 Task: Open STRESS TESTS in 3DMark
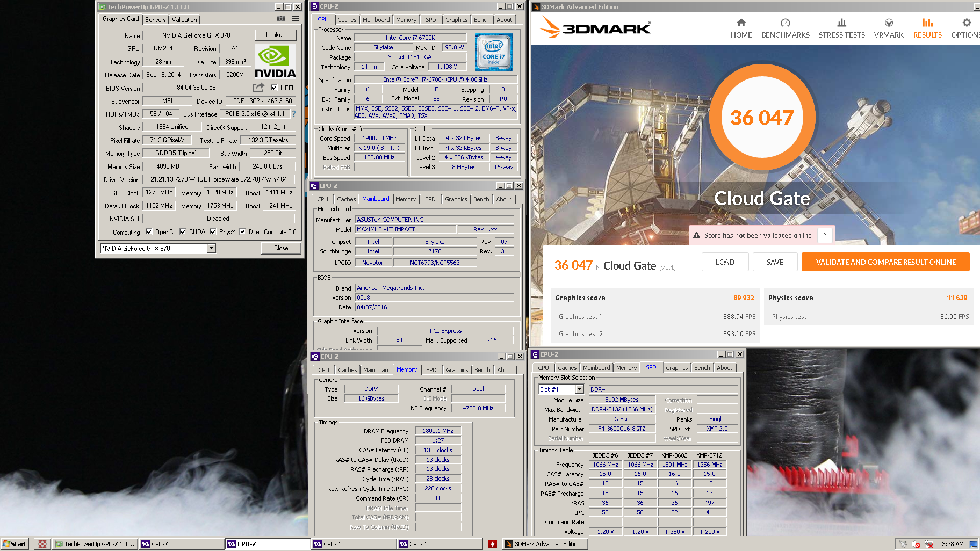841,28
